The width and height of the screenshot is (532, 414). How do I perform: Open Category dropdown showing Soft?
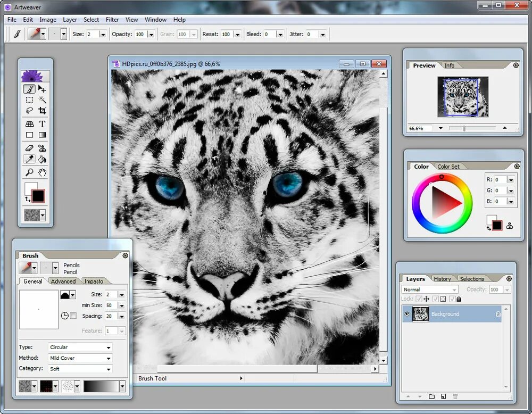tap(80, 369)
